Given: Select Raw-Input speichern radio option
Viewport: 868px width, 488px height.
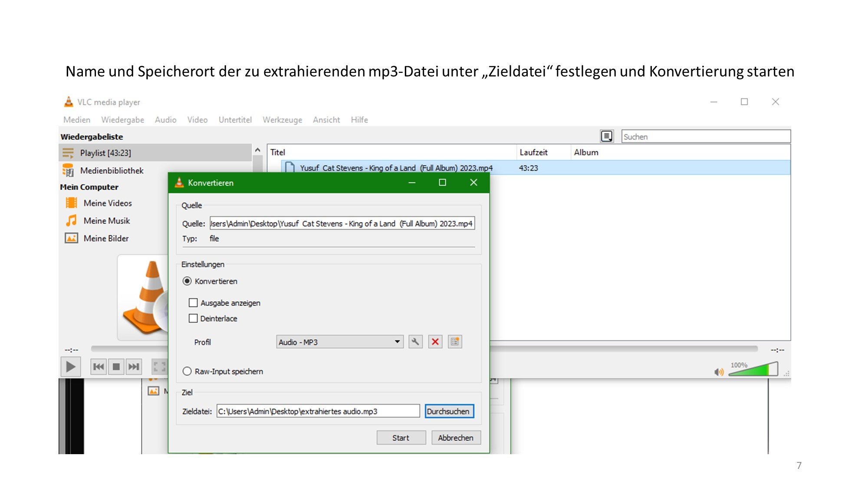Looking at the screenshot, I should tap(187, 371).
